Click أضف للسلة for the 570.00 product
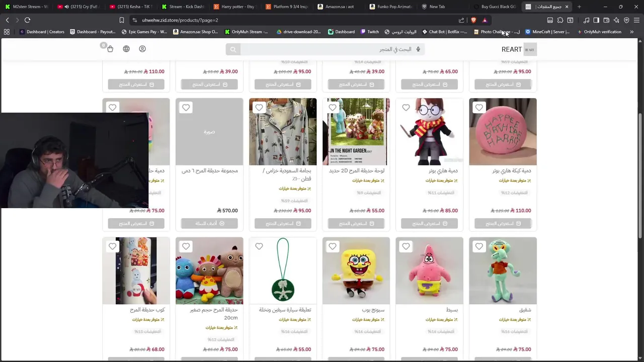 [x=209, y=223]
